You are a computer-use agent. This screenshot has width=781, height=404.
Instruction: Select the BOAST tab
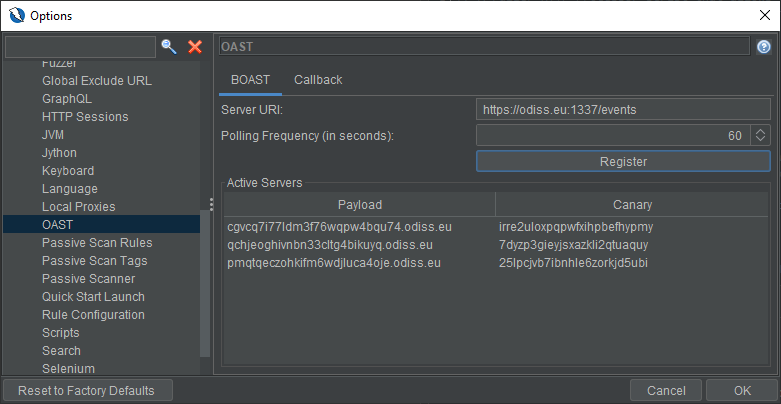250,80
